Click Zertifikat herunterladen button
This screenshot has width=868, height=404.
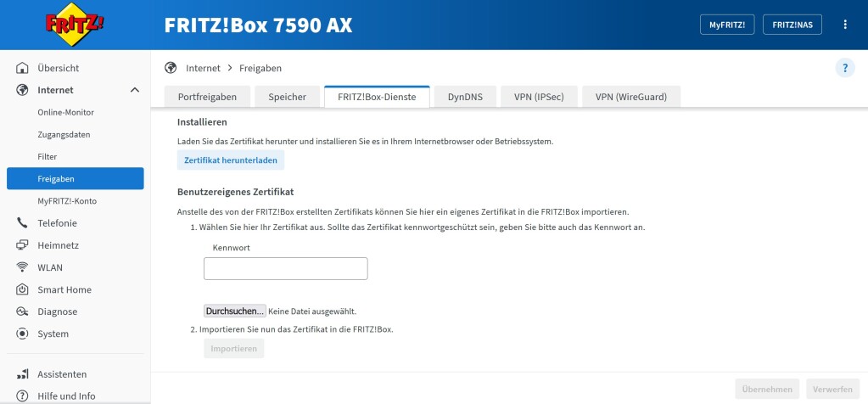click(231, 160)
